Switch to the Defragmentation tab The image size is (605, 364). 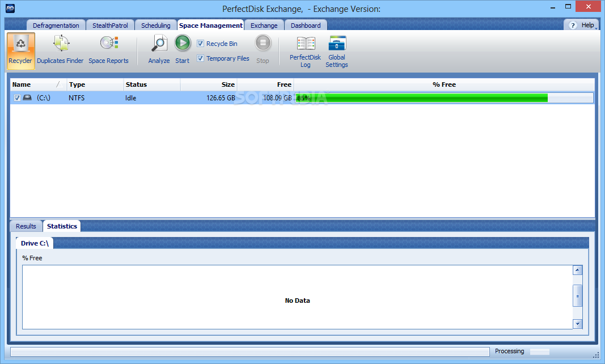56,26
